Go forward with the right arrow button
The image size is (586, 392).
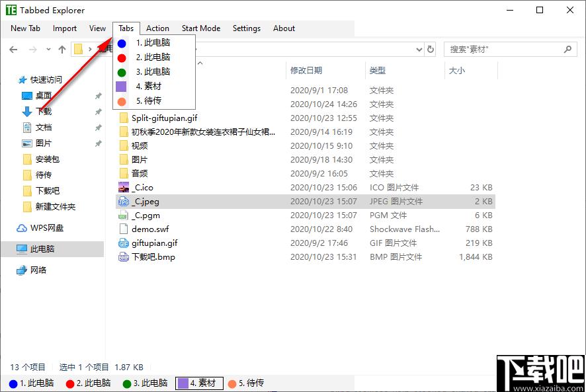33,50
